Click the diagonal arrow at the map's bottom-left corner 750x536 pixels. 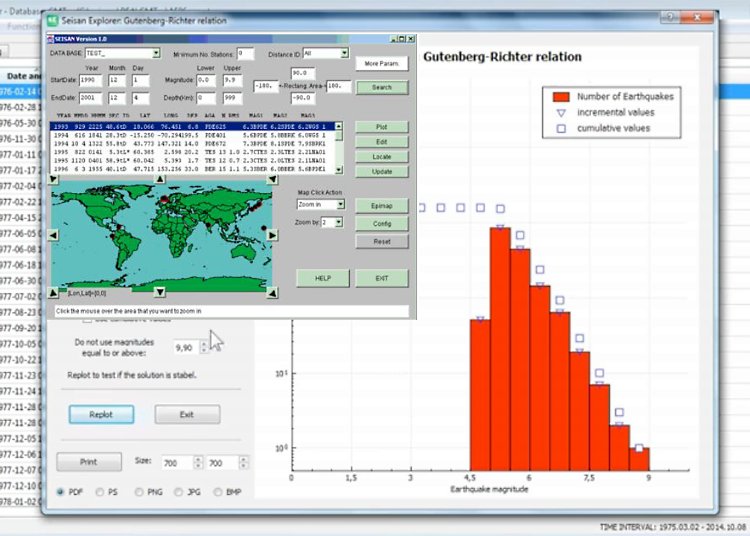pyautogui.click(x=53, y=293)
